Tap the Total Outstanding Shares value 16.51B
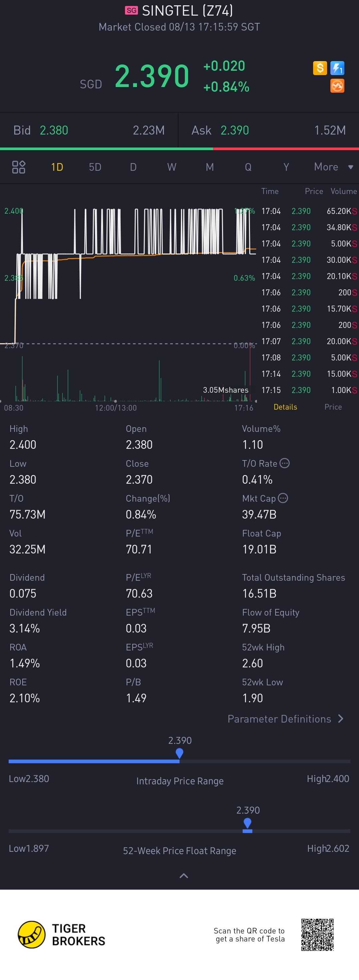 click(x=259, y=593)
